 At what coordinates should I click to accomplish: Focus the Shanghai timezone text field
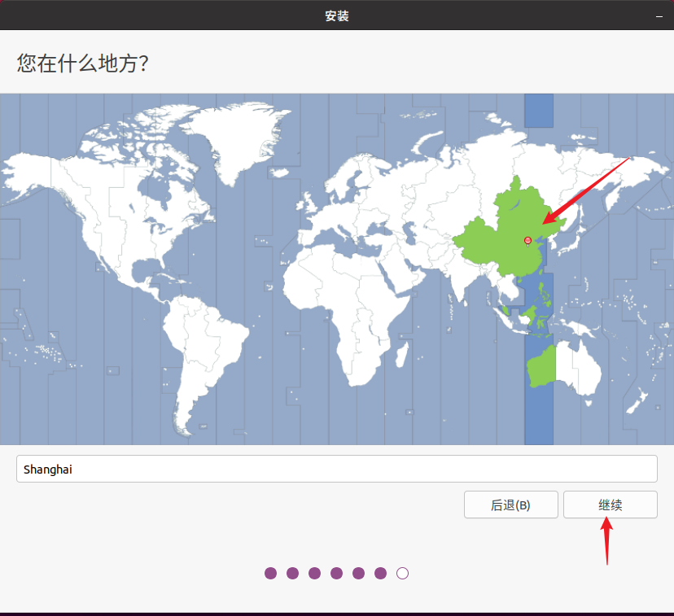pos(336,469)
